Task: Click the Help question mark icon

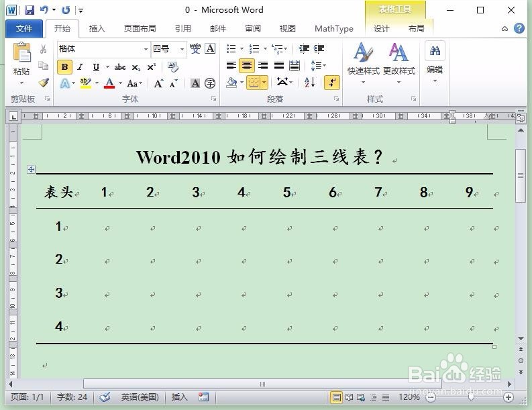Action: (x=519, y=28)
